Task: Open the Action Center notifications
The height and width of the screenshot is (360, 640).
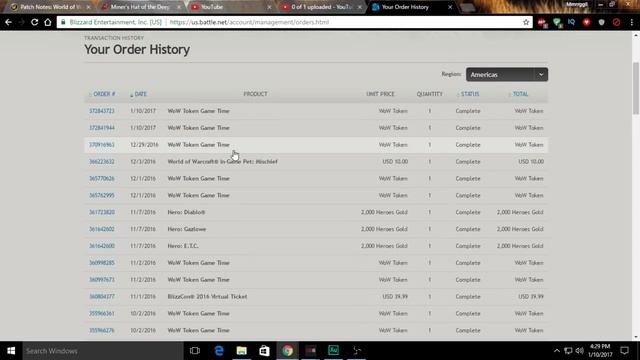Action: pos(625,351)
